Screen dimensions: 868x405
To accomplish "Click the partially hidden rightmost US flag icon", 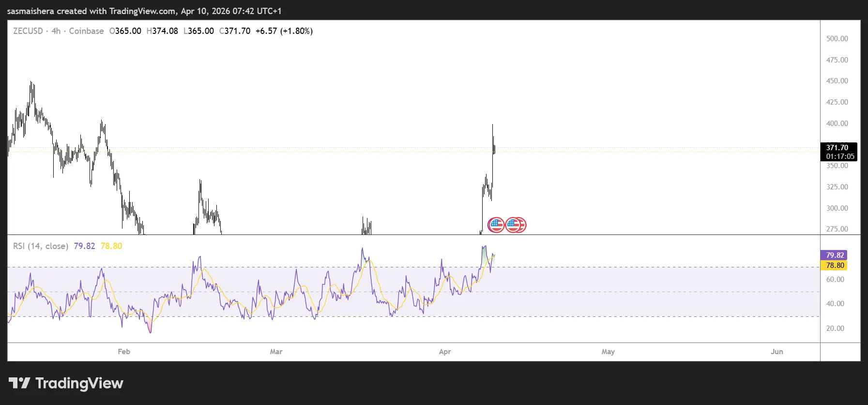I will click(x=523, y=225).
